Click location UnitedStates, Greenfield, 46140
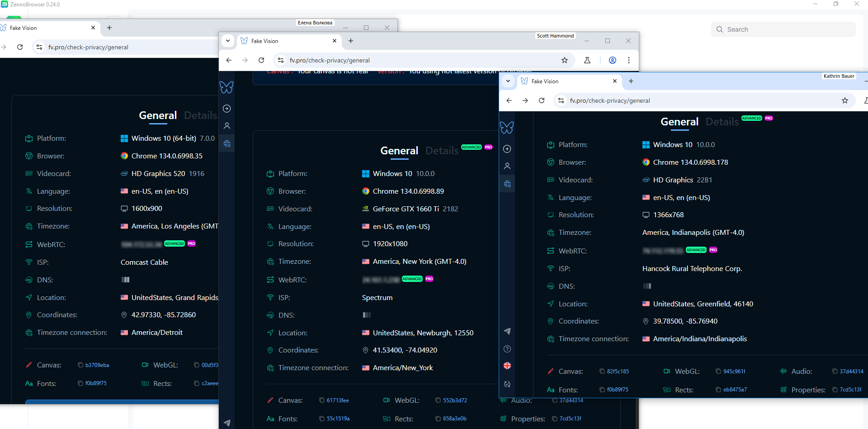 click(703, 304)
